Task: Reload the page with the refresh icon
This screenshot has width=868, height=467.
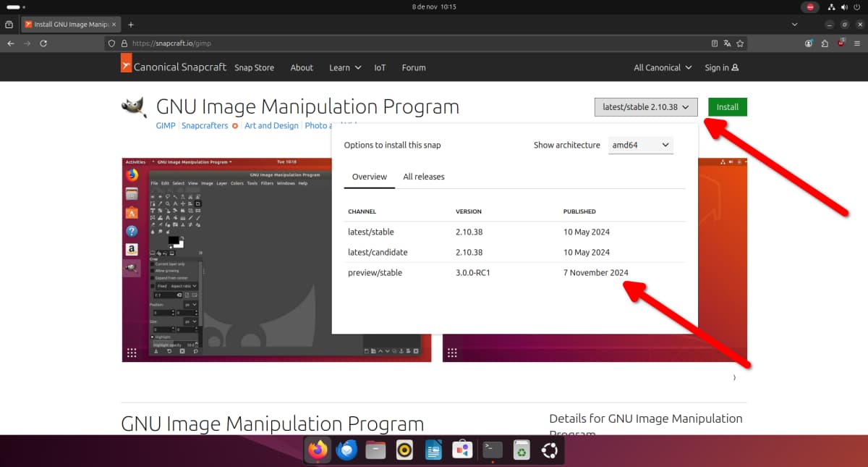Action: click(x=44, y=43)
